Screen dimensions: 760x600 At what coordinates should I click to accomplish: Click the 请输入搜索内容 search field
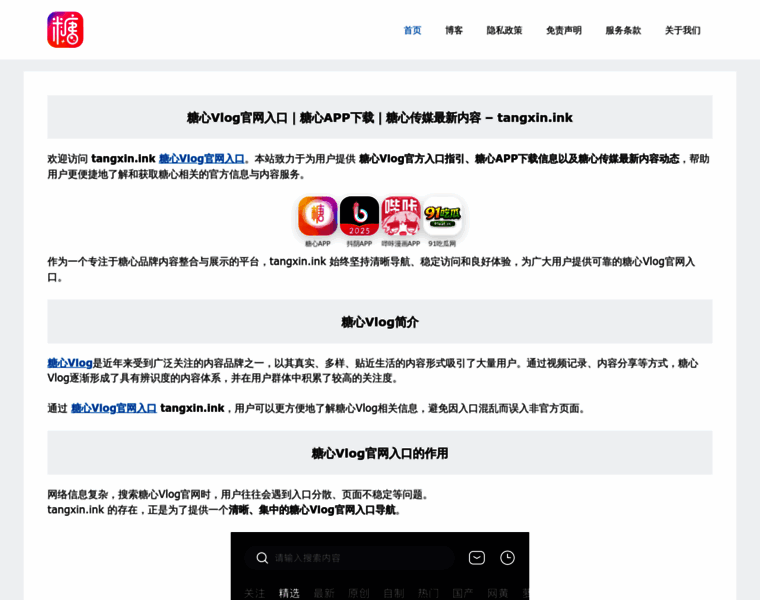pos(349,558)
